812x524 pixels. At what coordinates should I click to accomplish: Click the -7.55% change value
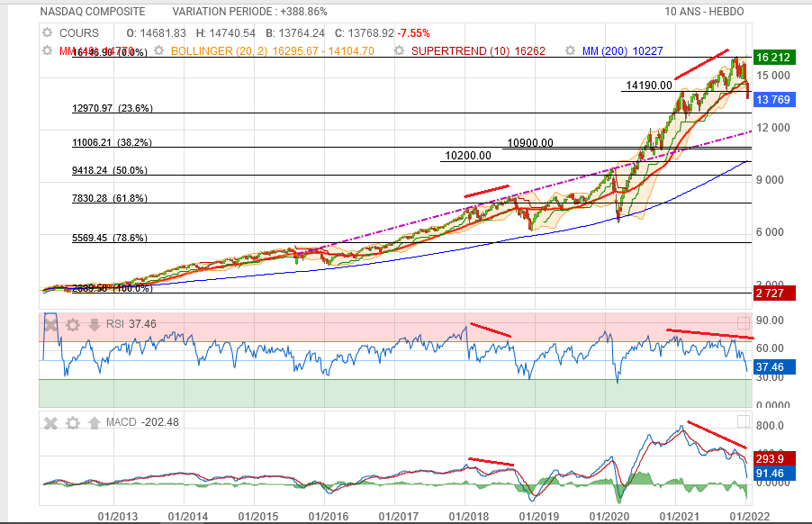(x=413, y=33)
